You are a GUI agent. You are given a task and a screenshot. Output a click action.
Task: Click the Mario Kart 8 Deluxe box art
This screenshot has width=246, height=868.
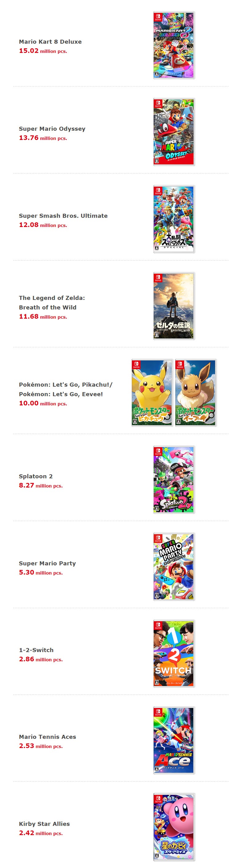(174, 46)
